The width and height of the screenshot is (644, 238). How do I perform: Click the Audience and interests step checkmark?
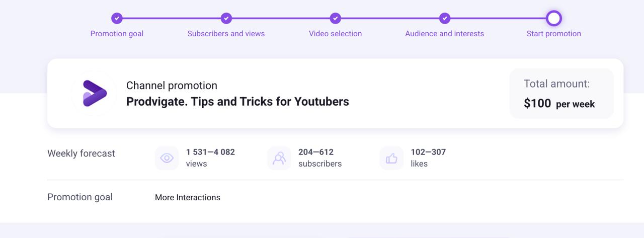click(444, 18)
